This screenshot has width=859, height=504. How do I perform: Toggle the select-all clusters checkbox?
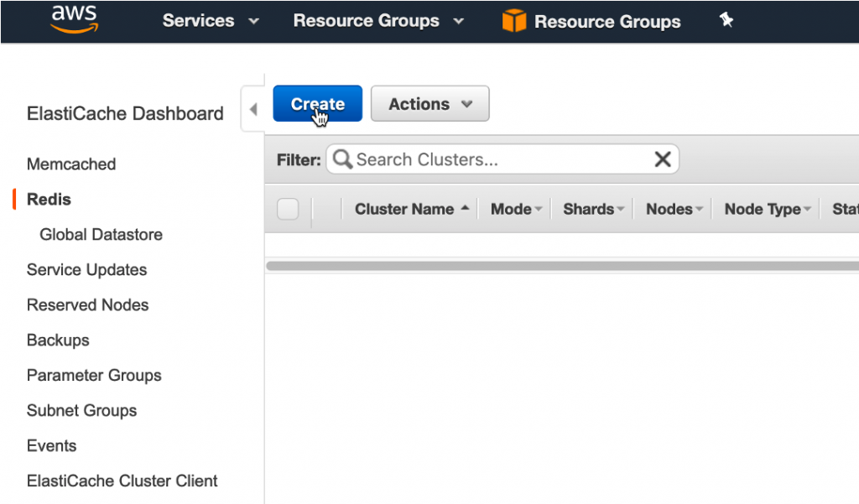point(288,209)
